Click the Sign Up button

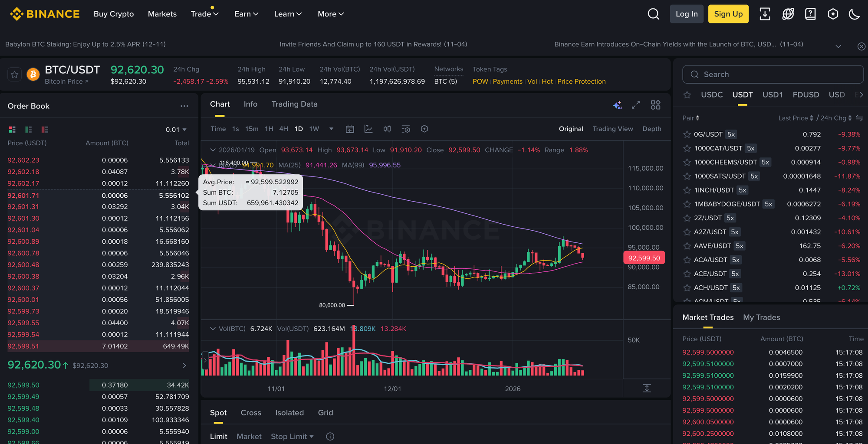pos(728,14)
